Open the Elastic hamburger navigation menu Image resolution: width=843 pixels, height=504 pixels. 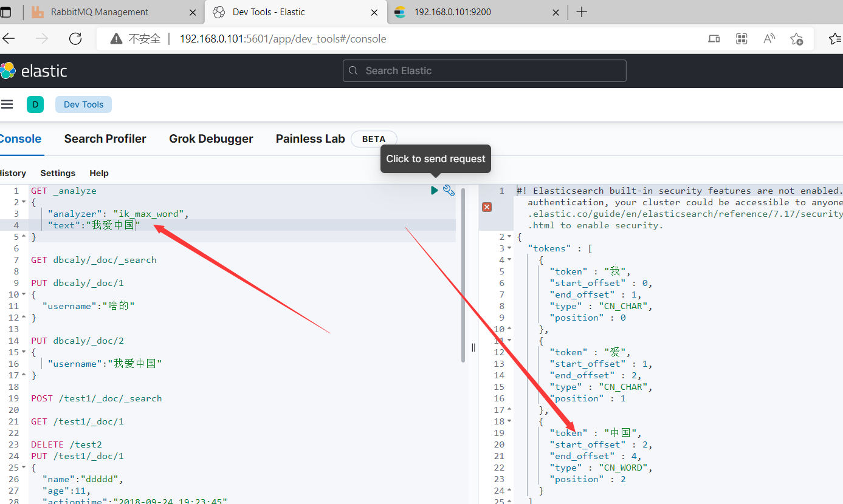pos(7,104)
